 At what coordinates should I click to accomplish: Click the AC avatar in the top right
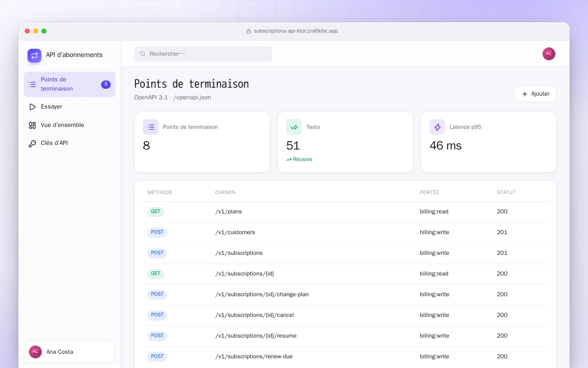[549, 54]
